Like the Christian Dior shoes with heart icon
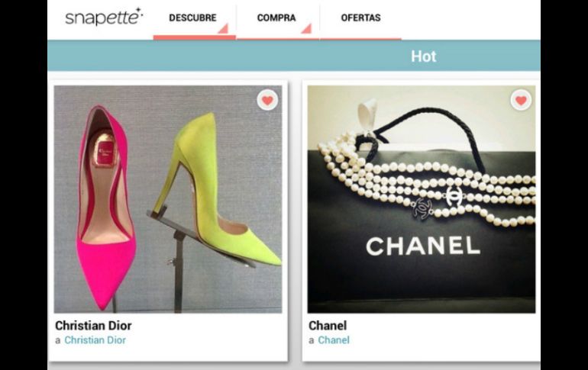The height and width of the screenshot is (370, 588). [267, 101]
